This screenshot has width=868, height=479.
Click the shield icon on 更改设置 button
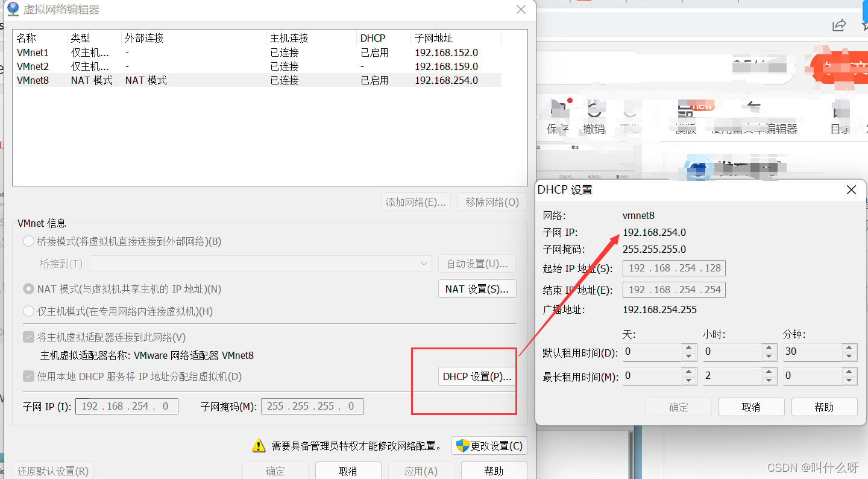[x=463, y=446]
